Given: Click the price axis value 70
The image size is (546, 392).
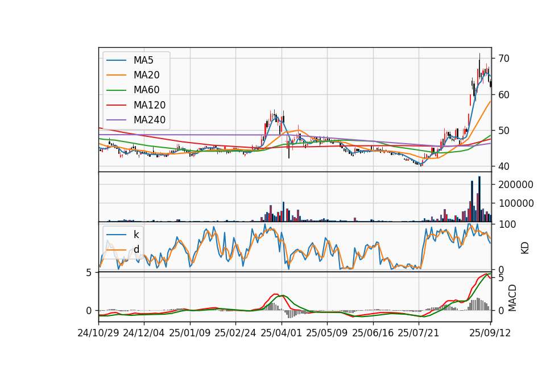Looking at the screenshot, I should [x=504, y=59].
